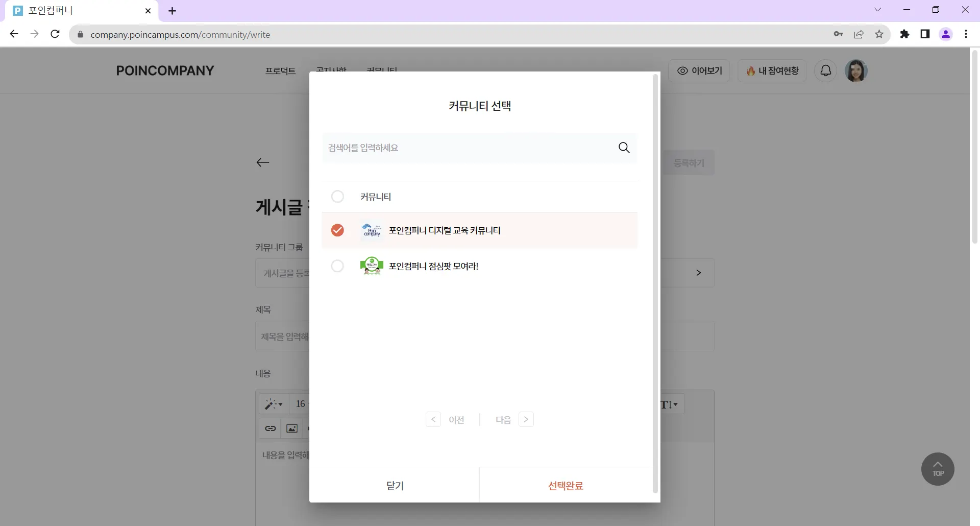The image size is (980, 526).
Task: Toggle the browser side panel icon
Action: (x=925, y=34)
